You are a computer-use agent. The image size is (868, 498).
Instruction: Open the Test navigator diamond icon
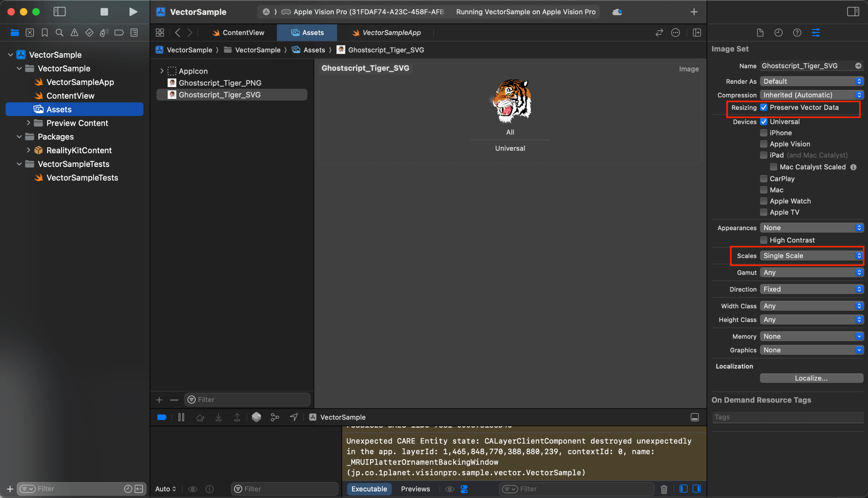tap(89, 33)
